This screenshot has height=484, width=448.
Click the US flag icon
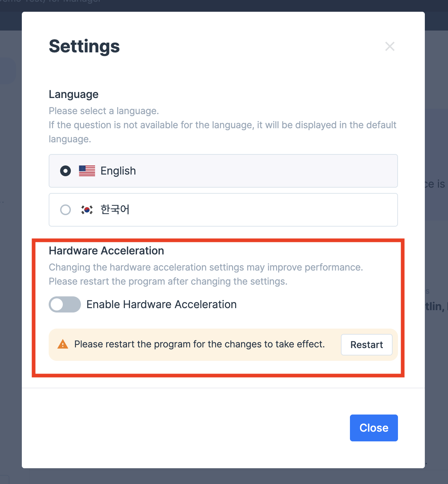click(x=87, y=171)
